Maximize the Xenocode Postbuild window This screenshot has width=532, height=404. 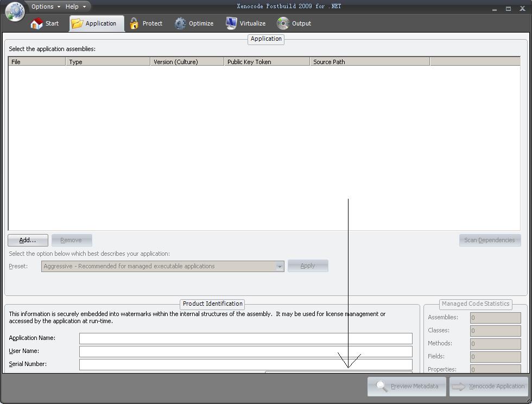click(x=508, y=9)
